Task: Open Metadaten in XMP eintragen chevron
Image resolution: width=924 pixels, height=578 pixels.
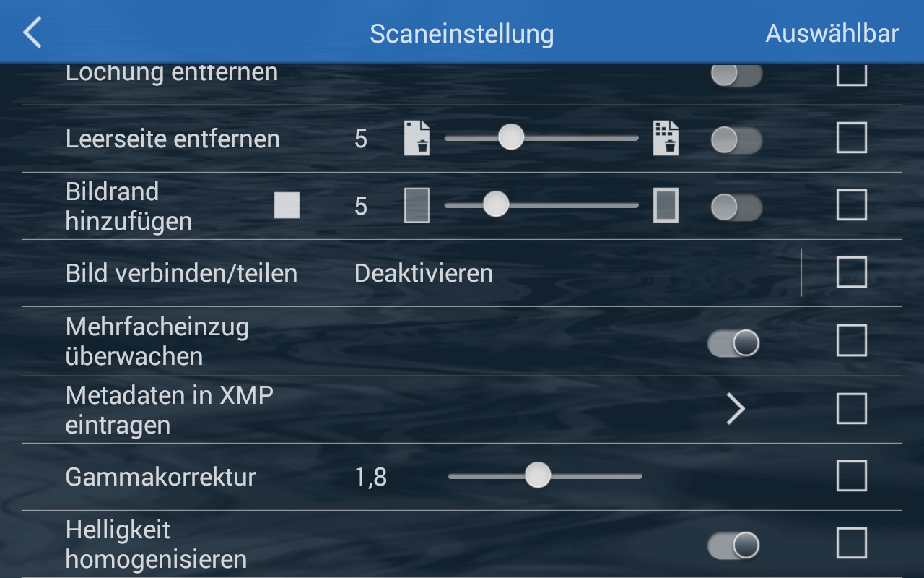Action: pyautogui.click(x=736, y=409)
